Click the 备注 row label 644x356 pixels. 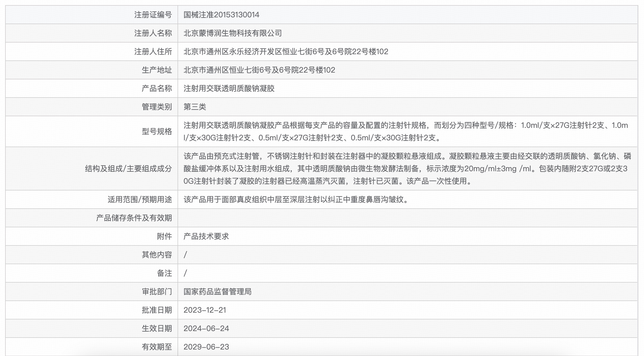pos(164,273)
